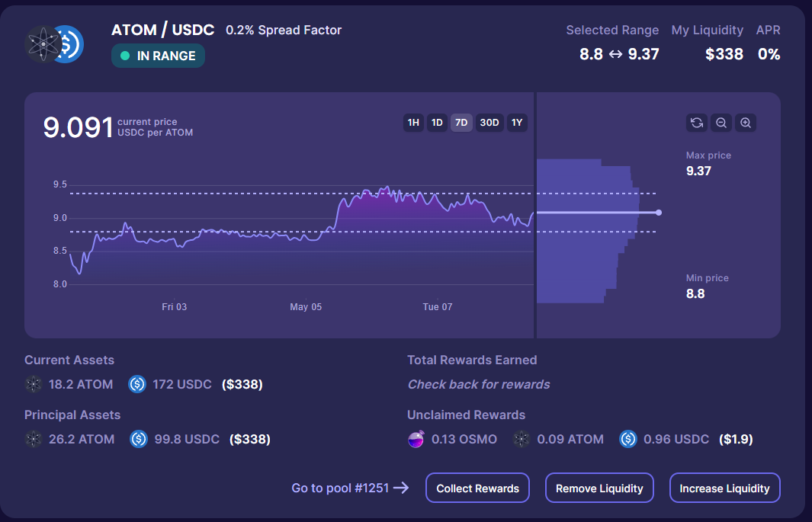812x522 pixels.
Task: Click Remove Liquidity button
Action: (599, 488)
